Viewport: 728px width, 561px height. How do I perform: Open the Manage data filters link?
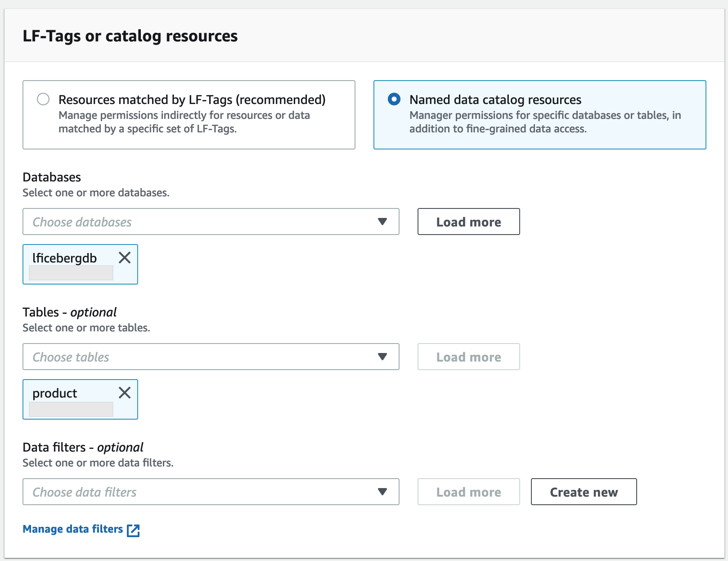(x=72, y=529)
